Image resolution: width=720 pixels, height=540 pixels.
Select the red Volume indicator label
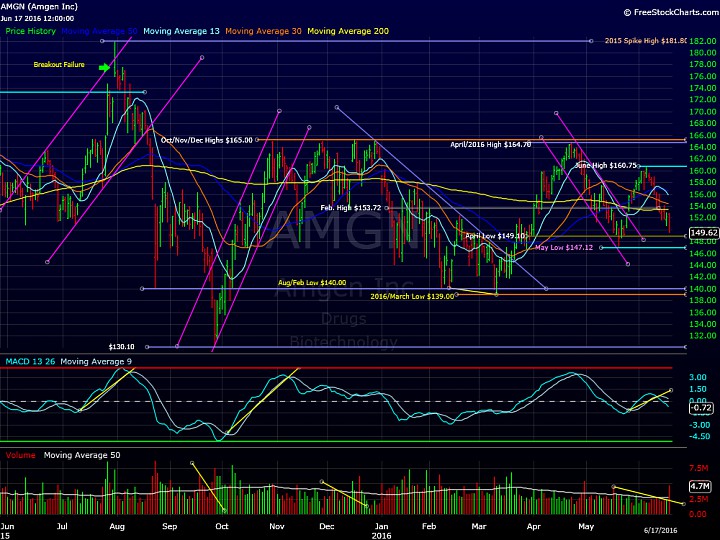point(20,456)
